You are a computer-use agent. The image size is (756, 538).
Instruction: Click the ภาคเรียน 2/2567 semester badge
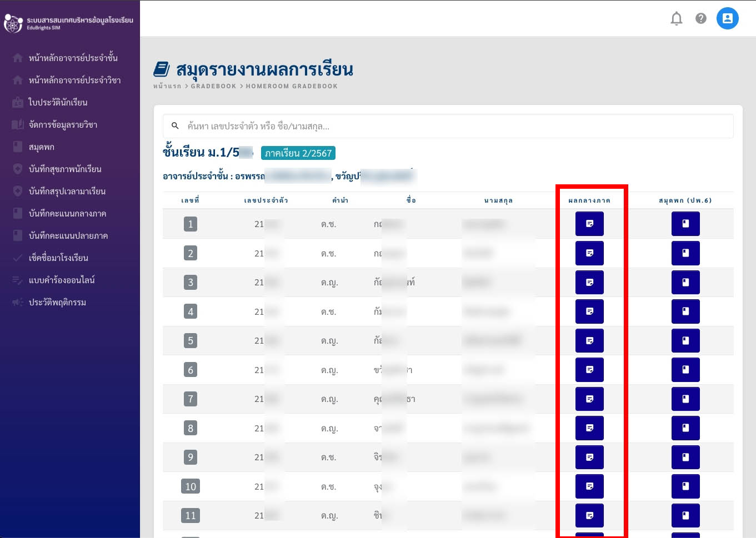[x=298, y=153]
